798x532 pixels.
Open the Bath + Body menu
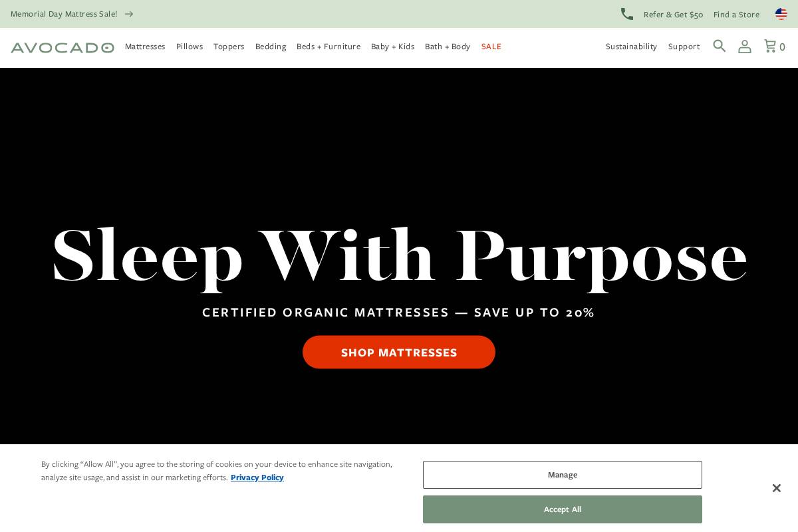pyautogui.click(x=448, y=47)
